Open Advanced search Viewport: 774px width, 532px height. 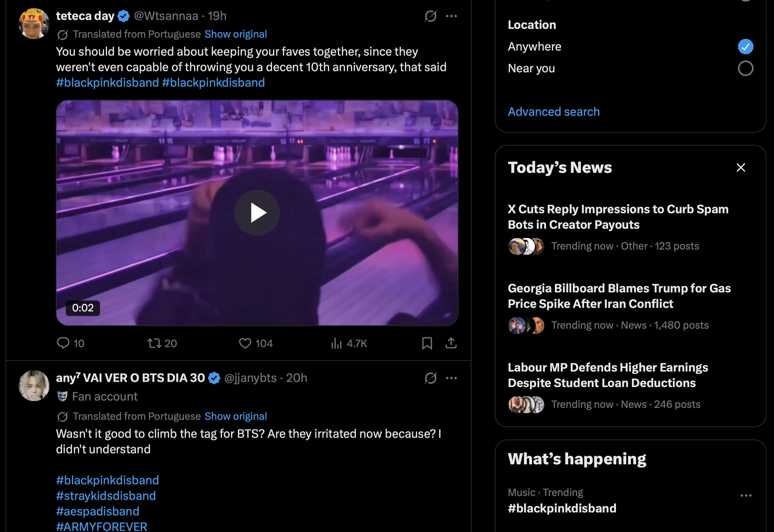(x=553, y=112)
